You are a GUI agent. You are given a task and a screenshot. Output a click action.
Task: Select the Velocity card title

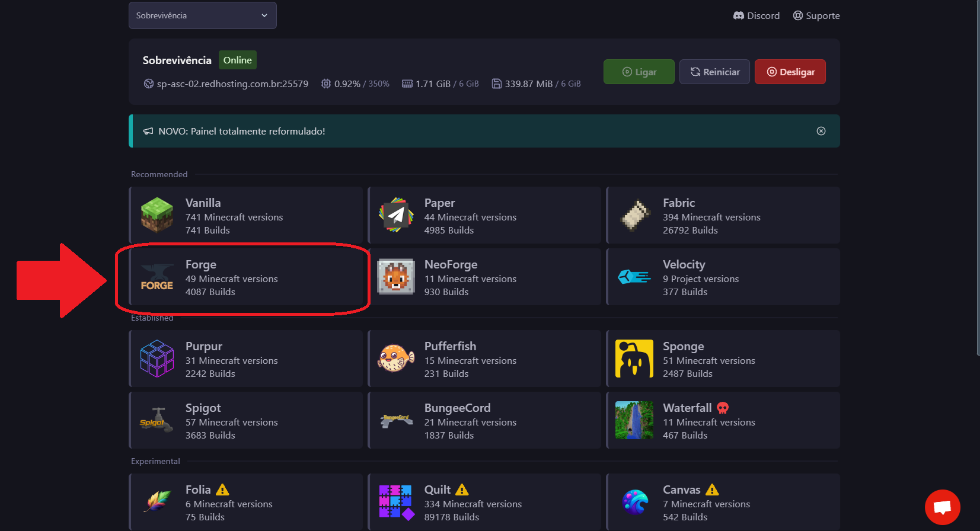click(x=684, y=264)
